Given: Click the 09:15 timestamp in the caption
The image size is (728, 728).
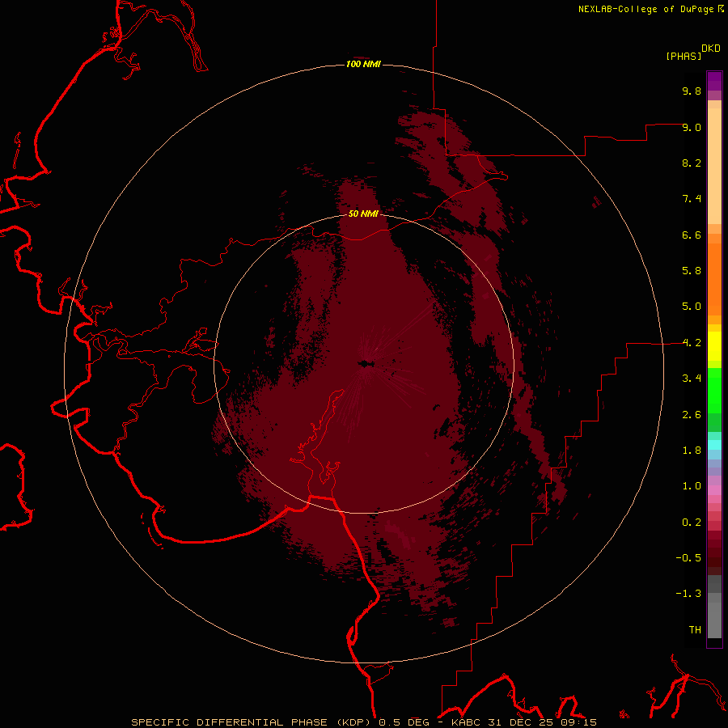Looking at the screenshot, I should (x=580, y=722).
